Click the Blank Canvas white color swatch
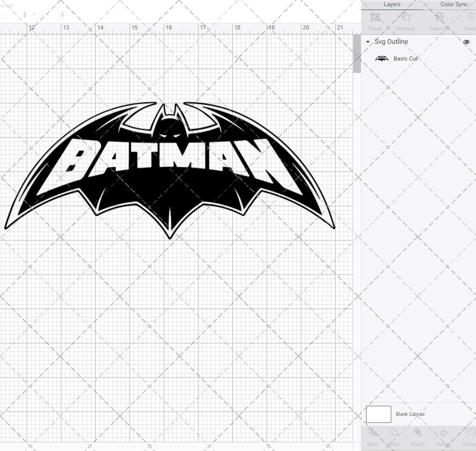 [x=378, y=414]
